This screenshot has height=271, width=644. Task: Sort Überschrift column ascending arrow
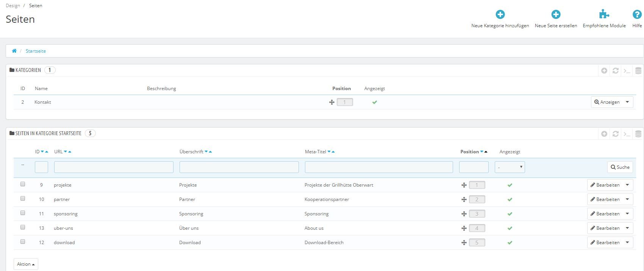(x=210, y=152)
